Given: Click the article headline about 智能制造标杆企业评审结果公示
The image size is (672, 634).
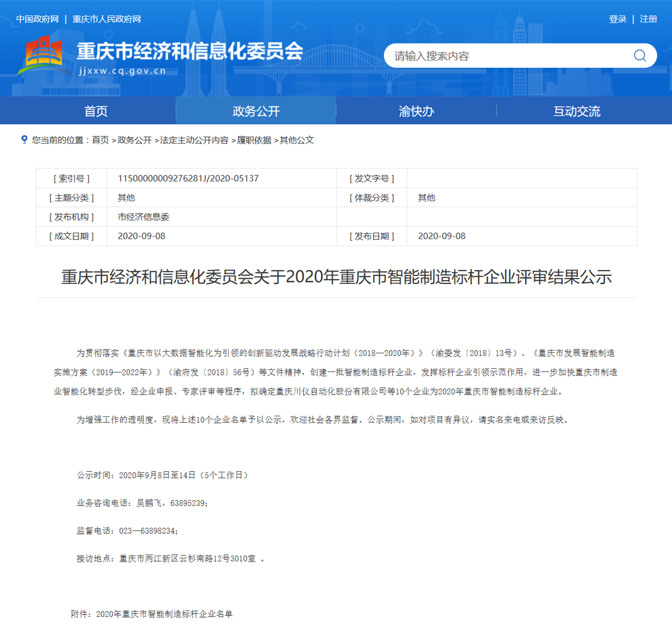Looking at the screenshot, I should tap(336, 277).
